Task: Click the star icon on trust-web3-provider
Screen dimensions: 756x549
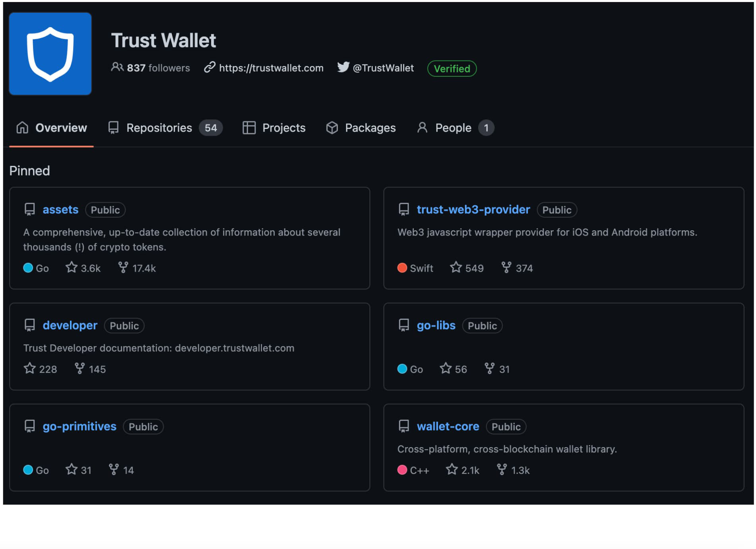Action: tap(456, 267)
